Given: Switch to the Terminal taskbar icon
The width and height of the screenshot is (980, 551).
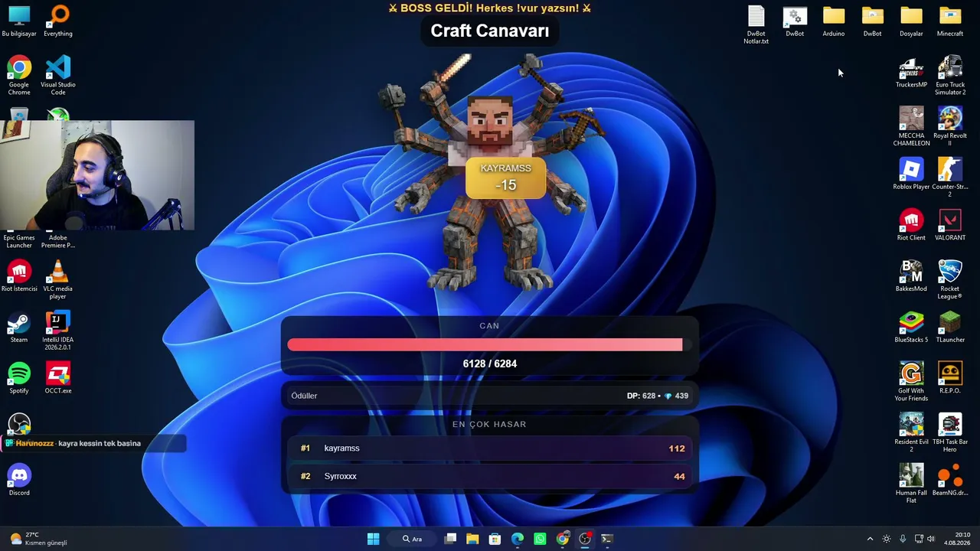Looking at the screenshot, I should [x=607, y=539].
